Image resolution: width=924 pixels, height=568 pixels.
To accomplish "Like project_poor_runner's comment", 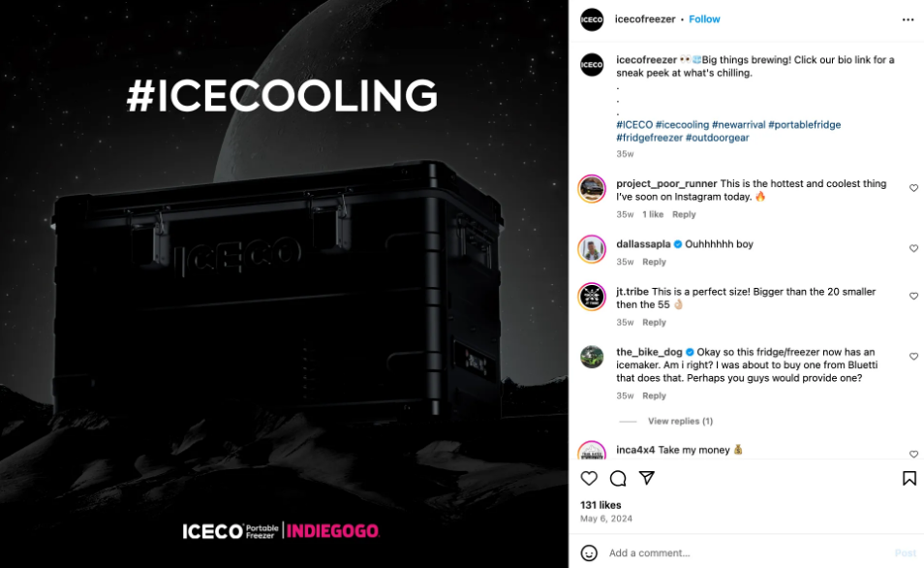I will point(913,188).
